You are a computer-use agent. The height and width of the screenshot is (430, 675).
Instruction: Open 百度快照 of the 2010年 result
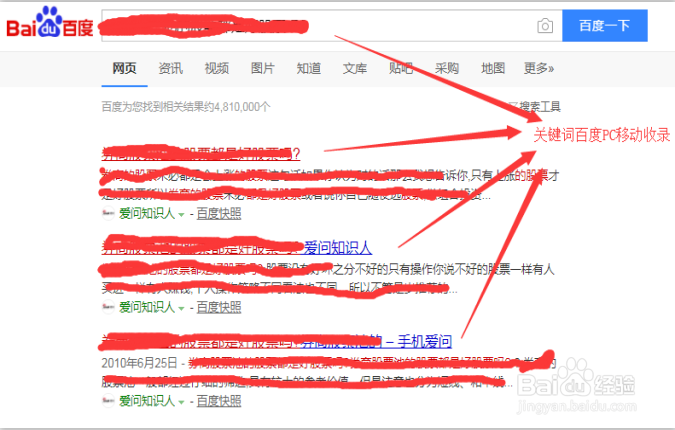pos(219,401)
